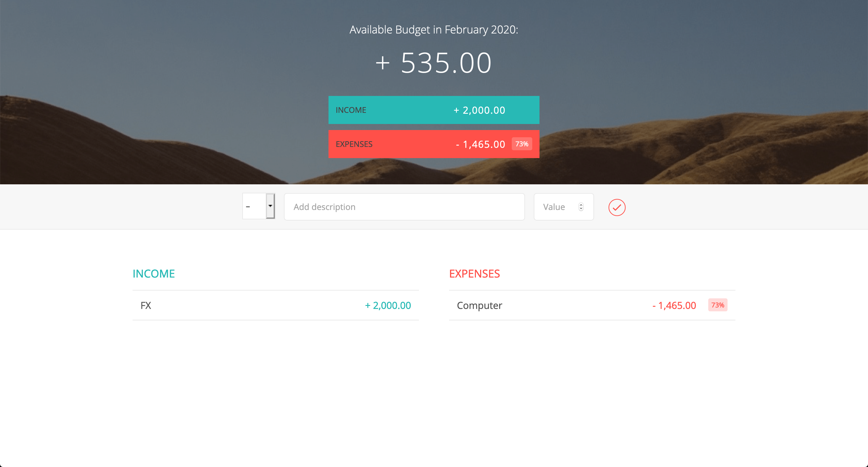Click the 73% badge in red Expenses bar

tap(522, 144)
